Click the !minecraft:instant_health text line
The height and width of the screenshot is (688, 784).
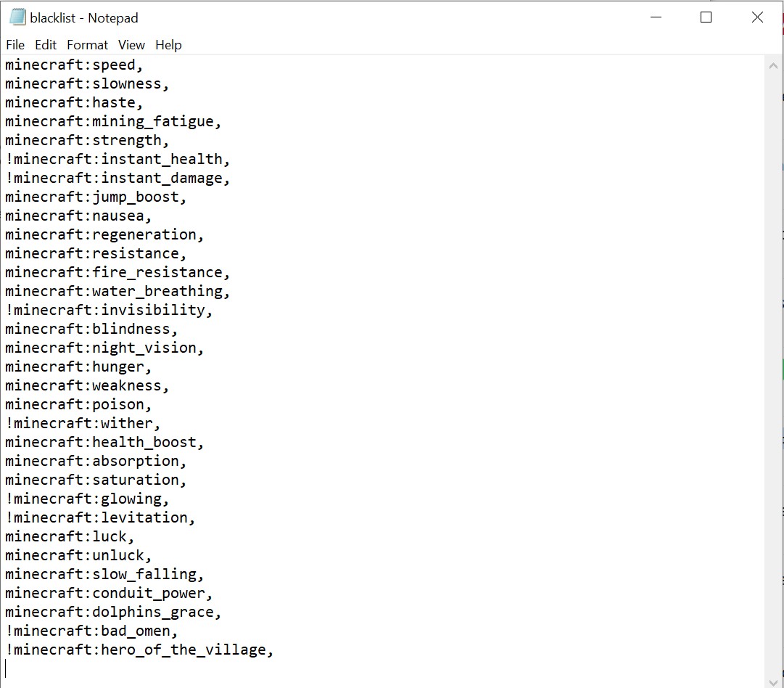click(x=117, y=160)
